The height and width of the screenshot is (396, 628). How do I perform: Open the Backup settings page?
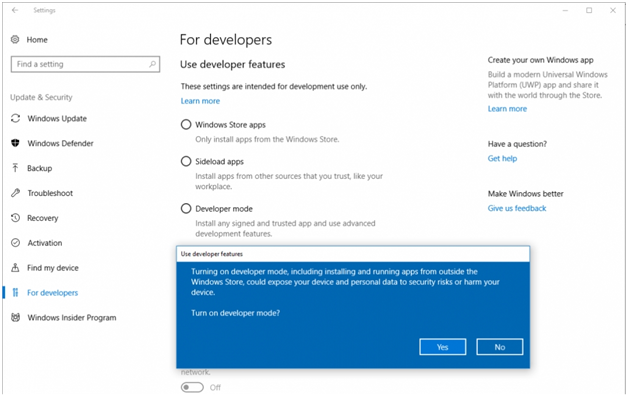point(39,168)
